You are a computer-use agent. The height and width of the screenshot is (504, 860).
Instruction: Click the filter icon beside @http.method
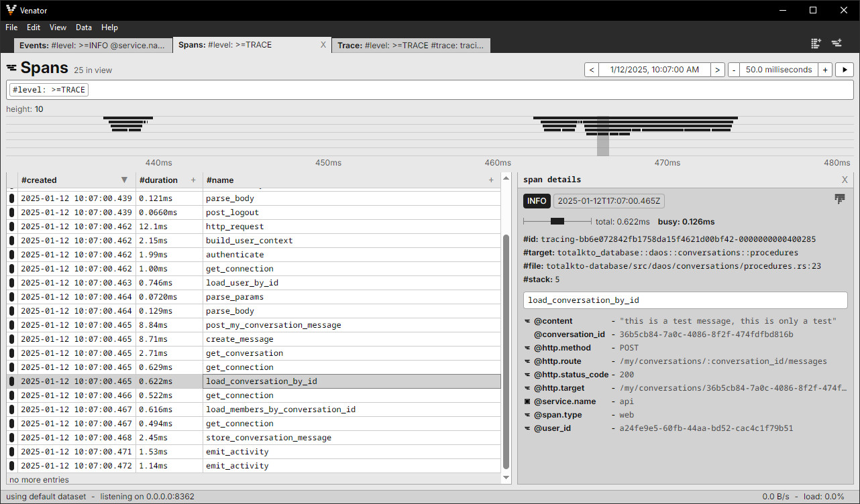[527, 348]
